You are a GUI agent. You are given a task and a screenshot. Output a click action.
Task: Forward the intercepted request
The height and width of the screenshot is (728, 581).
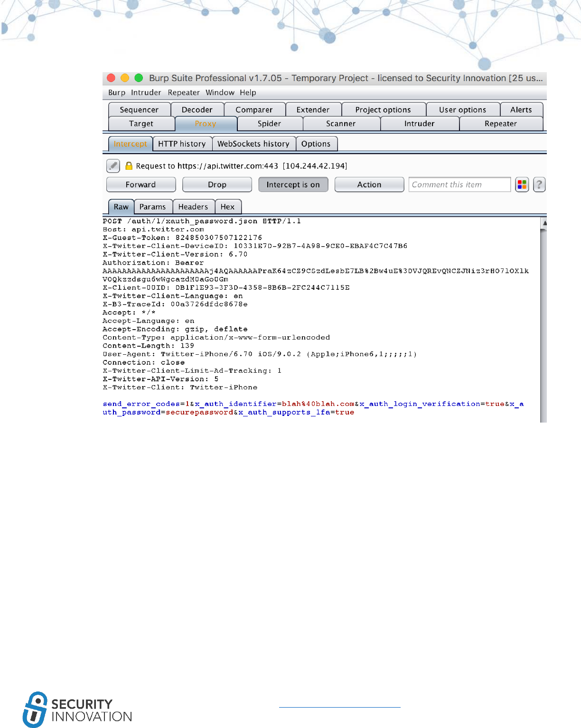pyautogui.click(x=141, y=184)
